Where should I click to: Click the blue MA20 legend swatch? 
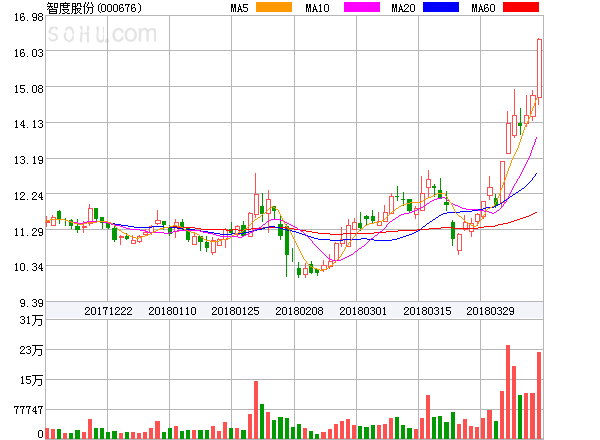pos(441,7)
